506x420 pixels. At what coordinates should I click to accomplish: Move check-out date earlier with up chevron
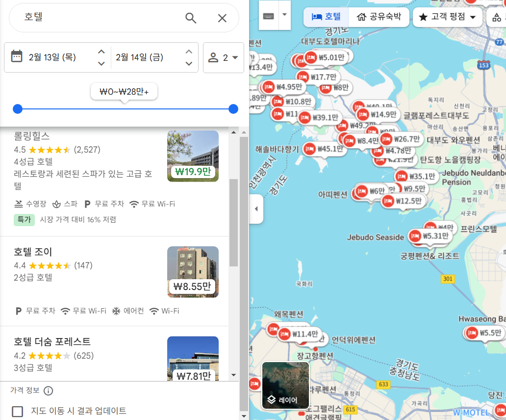189,52
